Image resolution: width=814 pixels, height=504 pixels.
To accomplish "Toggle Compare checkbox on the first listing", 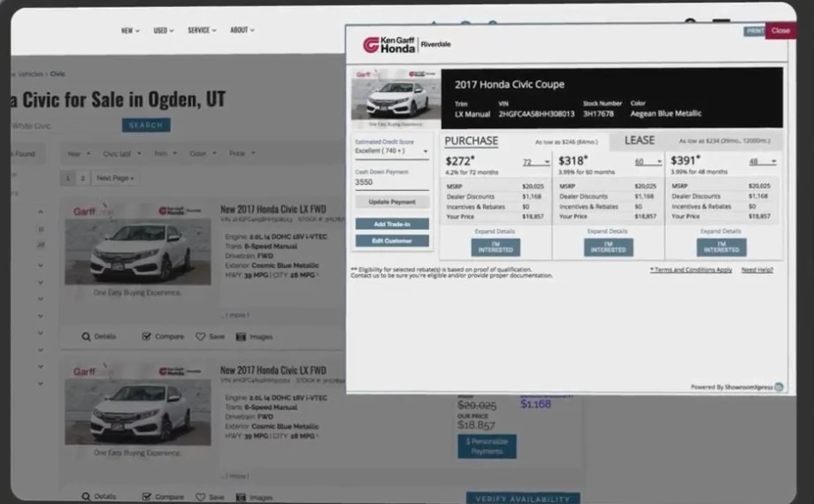I will 146,337.
